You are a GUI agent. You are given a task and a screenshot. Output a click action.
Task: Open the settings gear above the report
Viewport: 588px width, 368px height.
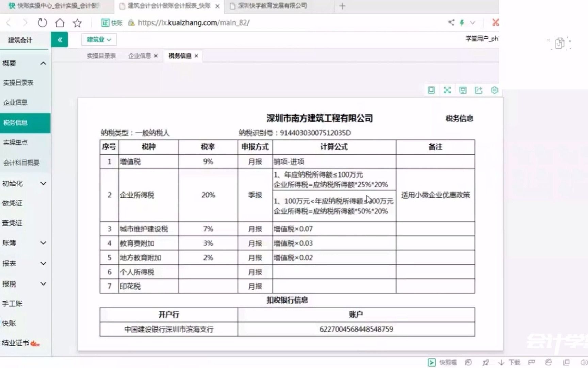coord(494,90)
